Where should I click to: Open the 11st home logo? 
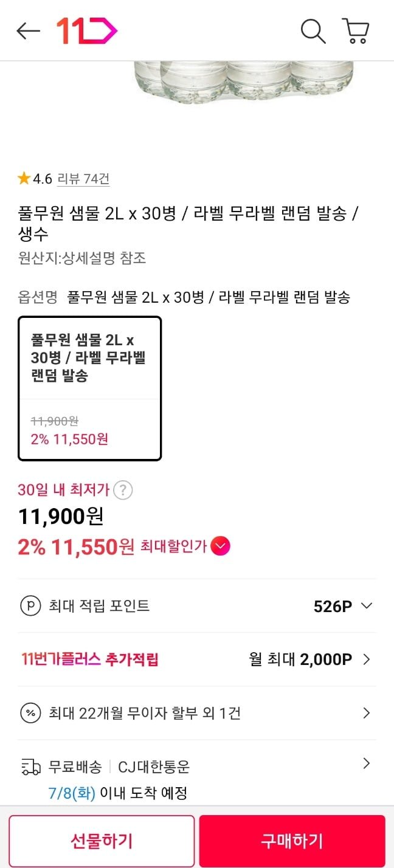pos(86,31)
